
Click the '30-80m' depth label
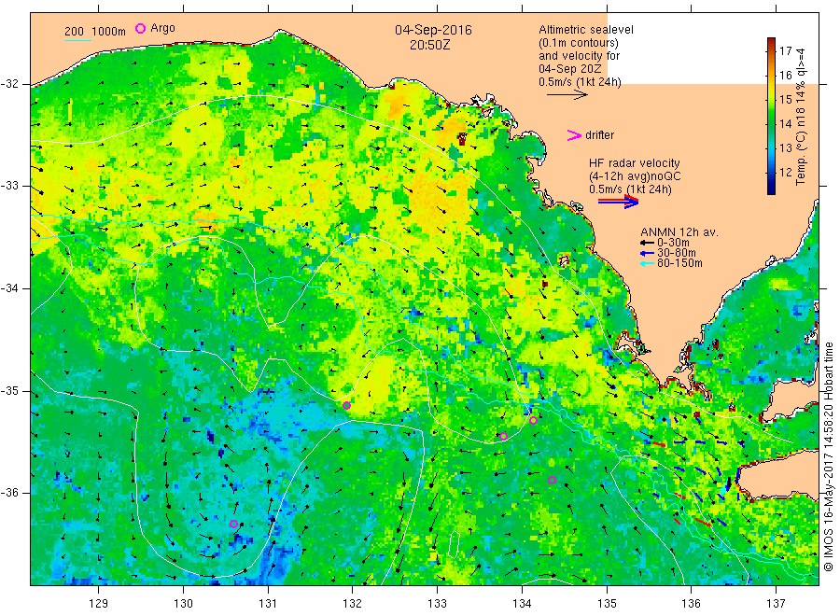(677, 253)
